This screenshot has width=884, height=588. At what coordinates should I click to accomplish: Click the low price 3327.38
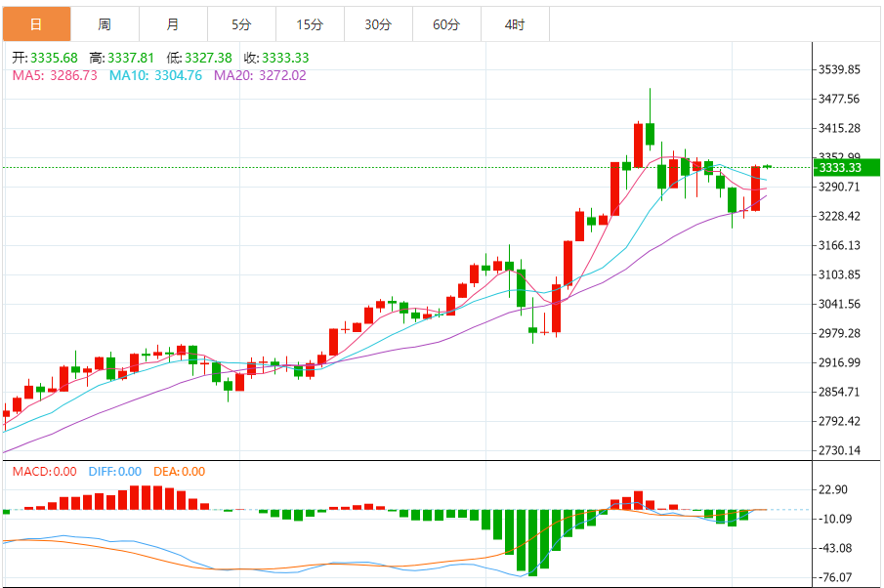[x=208, y=58]
